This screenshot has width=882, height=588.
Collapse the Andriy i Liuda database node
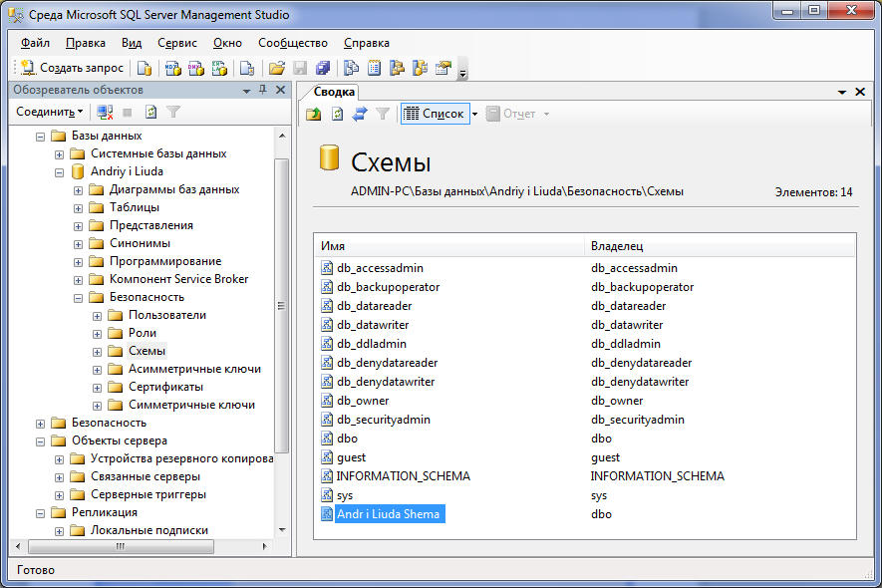click(59, 172)
